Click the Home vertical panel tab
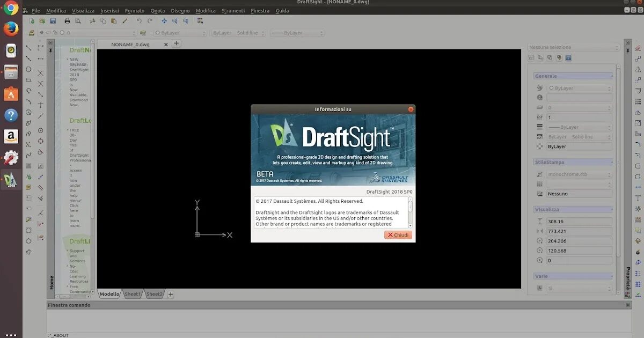This screenshot has width=644, height=338. point(52,282)
